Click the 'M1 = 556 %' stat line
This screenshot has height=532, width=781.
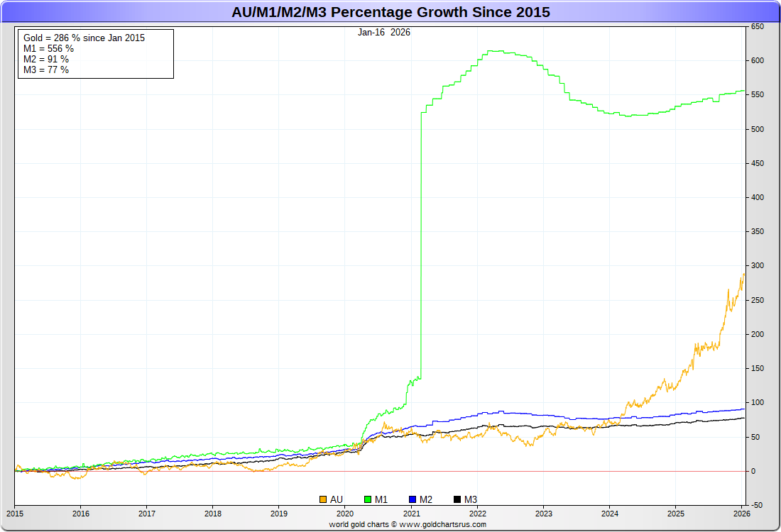[x=48, y=48]
